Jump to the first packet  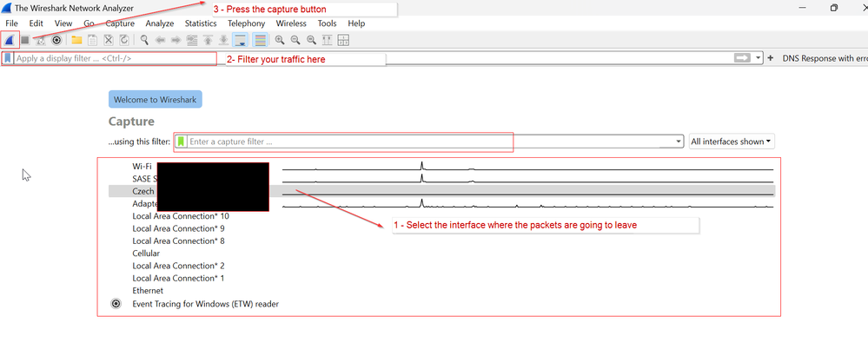pyautogui.click(x=208, y=40)
